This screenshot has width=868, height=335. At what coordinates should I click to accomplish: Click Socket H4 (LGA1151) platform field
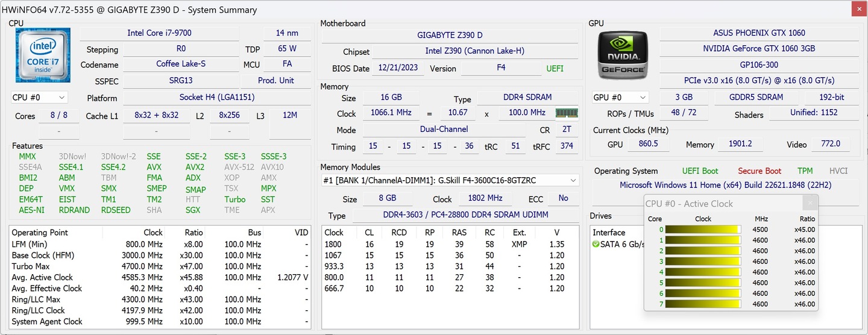217,97
